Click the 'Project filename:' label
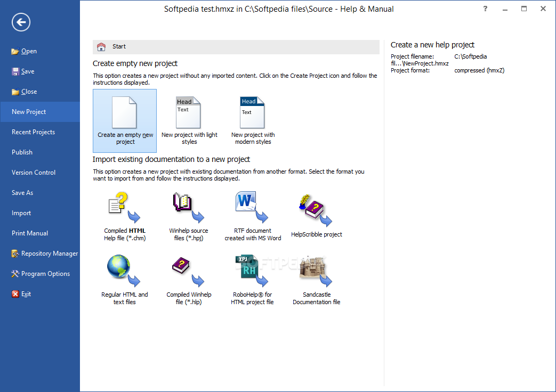The image size is (556, 392). 413,56
